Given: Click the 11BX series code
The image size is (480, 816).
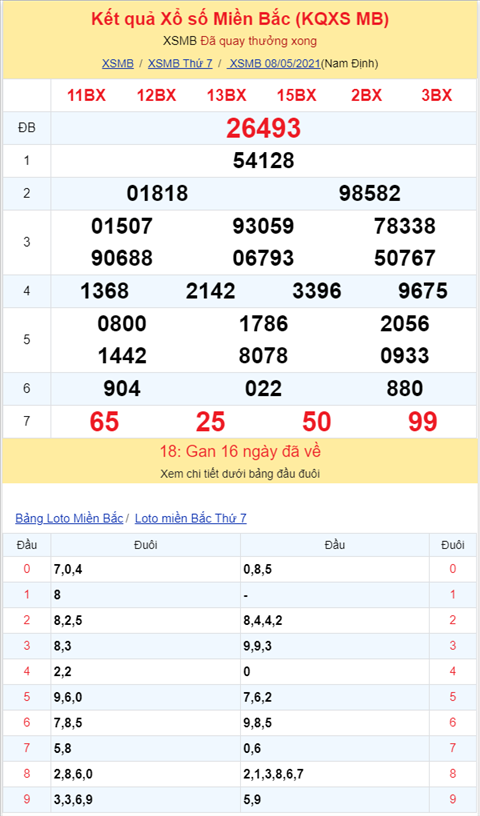Looking at the screenshot, I should click(x=86, y=95).
